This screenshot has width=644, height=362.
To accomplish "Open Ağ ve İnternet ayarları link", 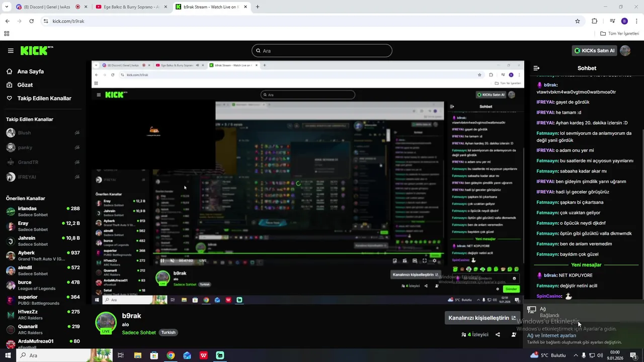I will (551, 335).
